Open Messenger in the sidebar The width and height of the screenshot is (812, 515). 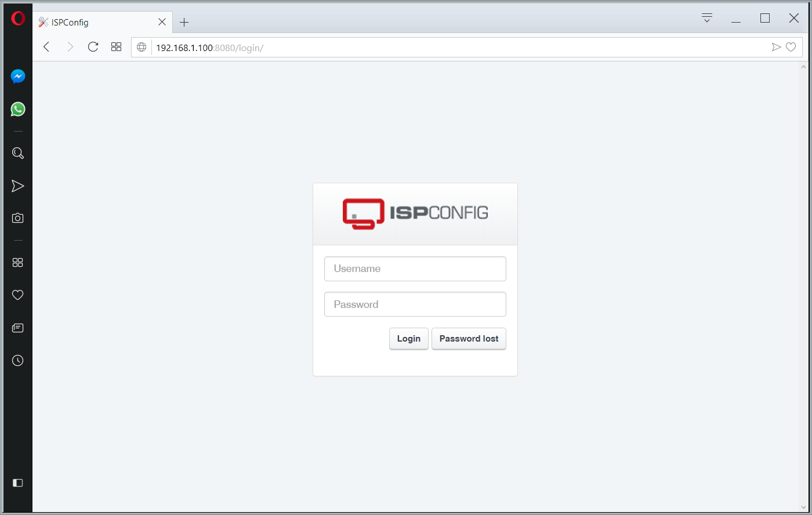click(18, 77)
